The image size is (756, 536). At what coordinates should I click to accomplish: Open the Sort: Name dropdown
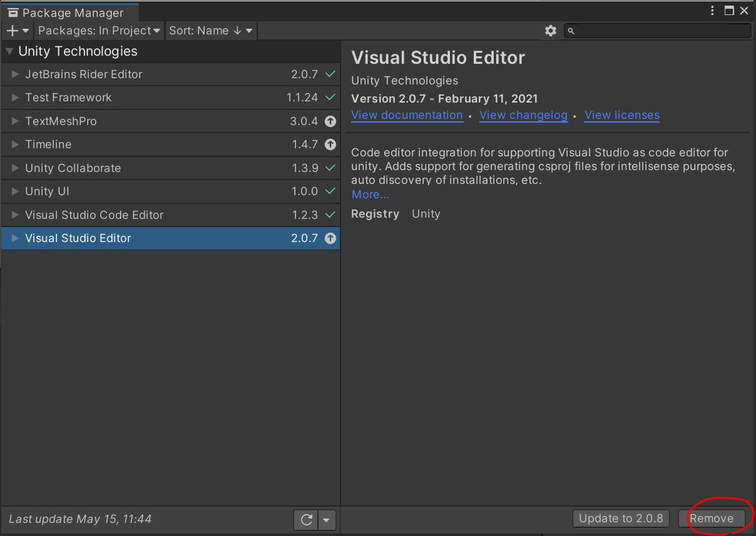(211, 31)
